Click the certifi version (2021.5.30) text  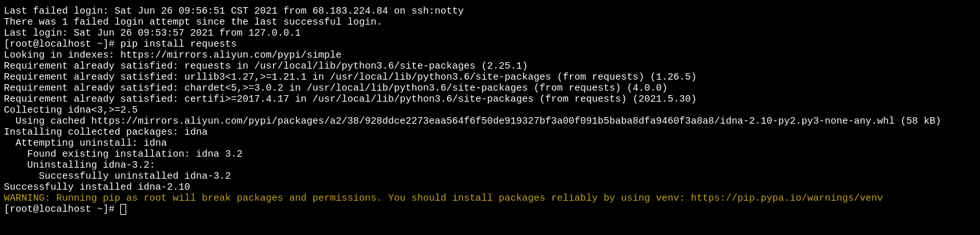(664, 99)
